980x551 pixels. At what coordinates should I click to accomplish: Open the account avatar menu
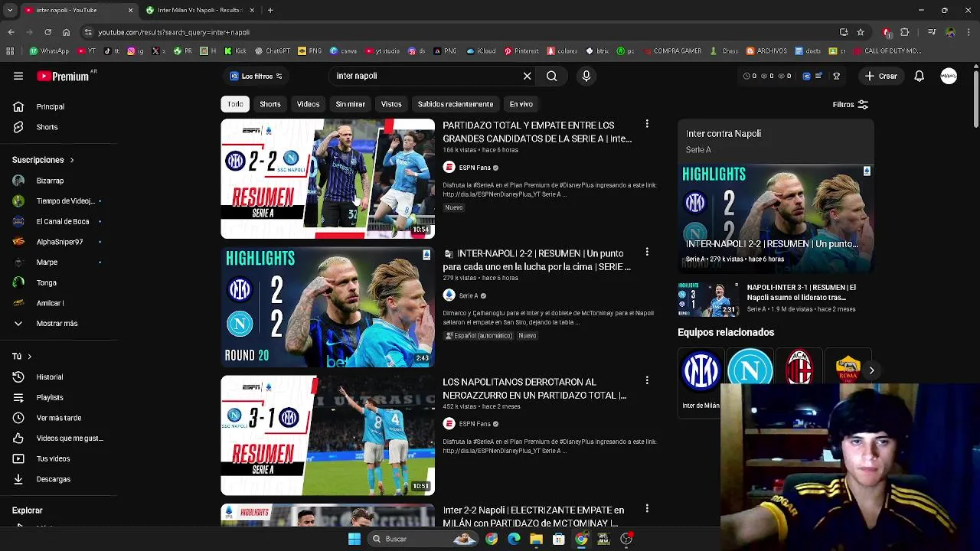pos(949,76)
